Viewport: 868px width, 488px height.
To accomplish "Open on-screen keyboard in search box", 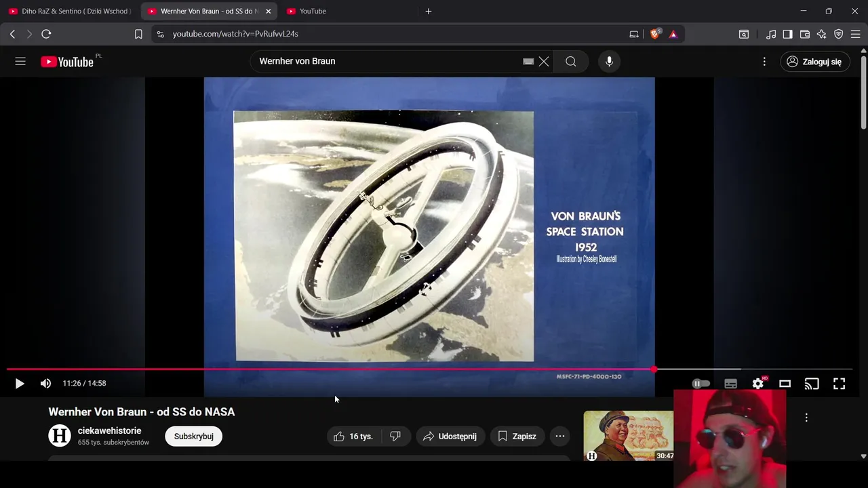I will 528,62.
